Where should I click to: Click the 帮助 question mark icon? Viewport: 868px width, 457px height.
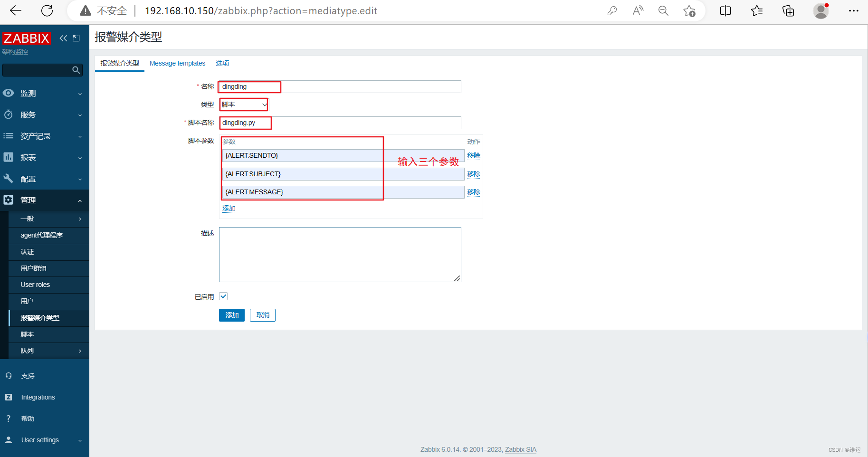coord(9,419)
